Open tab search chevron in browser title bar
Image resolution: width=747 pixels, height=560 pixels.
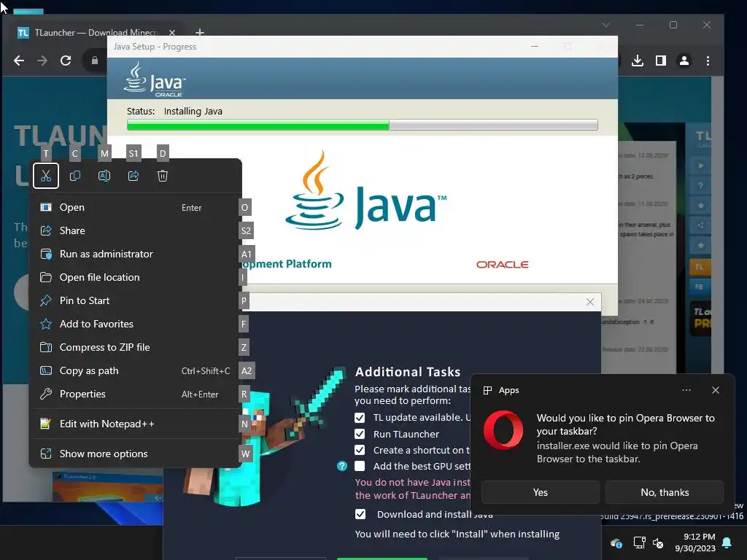pyautogui.click(x=606, y=25)
